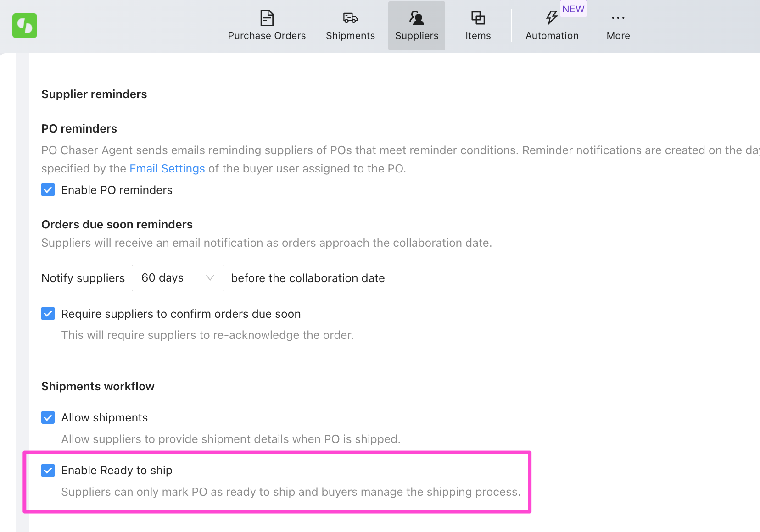760x532 pixels.
Task: Click 'Allow suppliers to provide shipment details' text
Action: point(231,439)
